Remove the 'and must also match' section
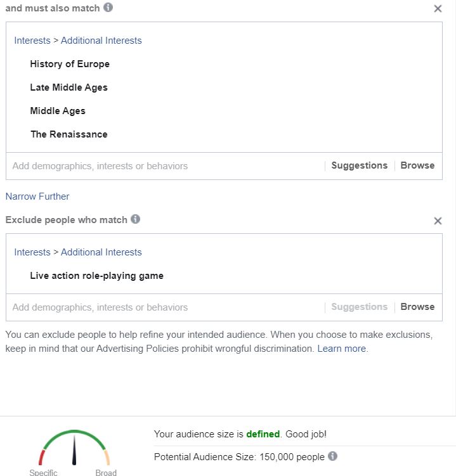The image size is (456, 476). [x=438, y=8]
